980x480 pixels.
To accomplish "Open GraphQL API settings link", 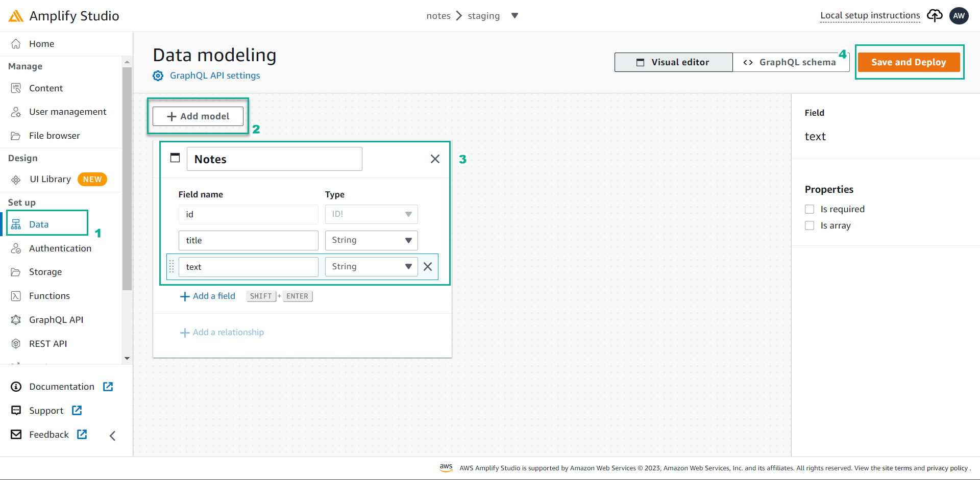I will click(x=215, y=75).
